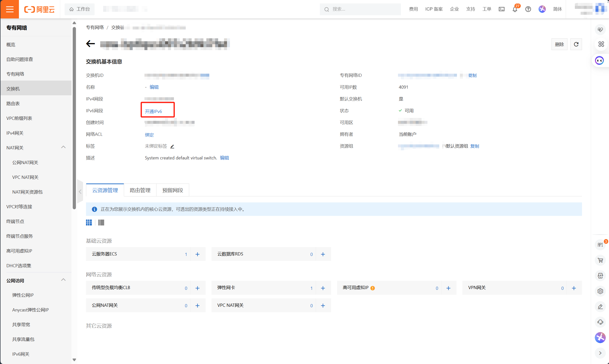Click the help question mark icon

click(528, 9)
